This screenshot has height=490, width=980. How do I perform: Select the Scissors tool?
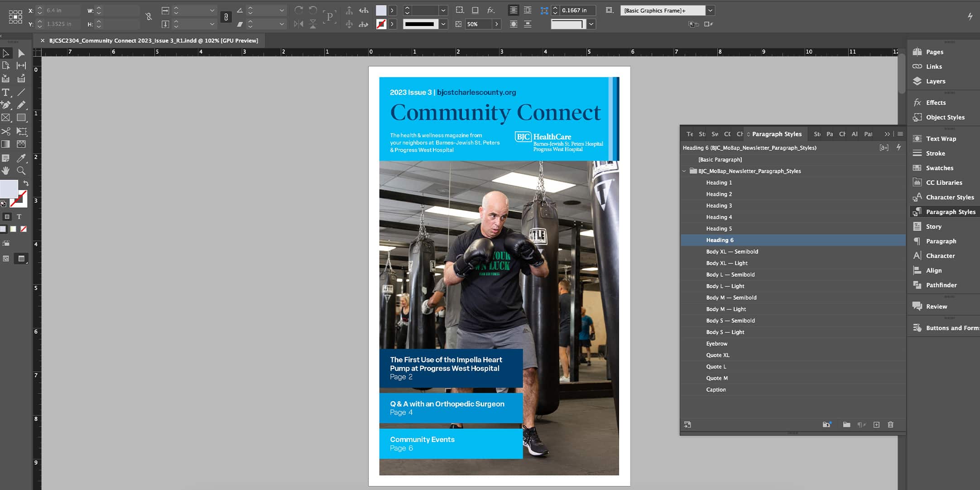click(x=5, y=131)
